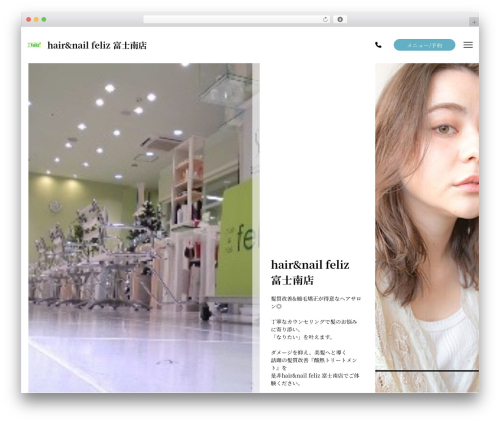
Task: Click the teal メニュー/予約 button
Action: 424,45
